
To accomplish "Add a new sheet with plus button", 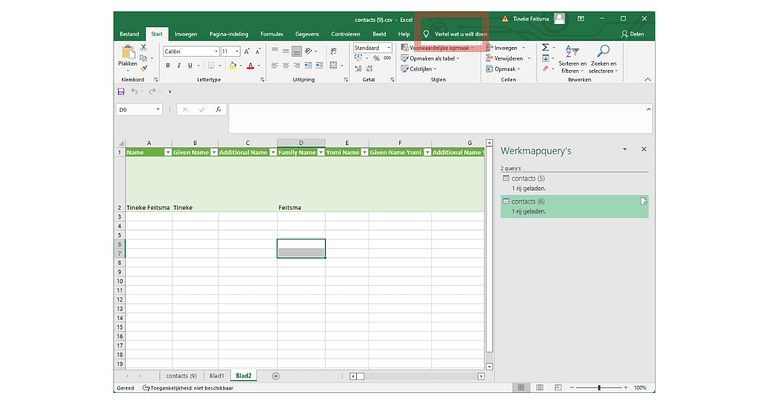I will 276,376.
